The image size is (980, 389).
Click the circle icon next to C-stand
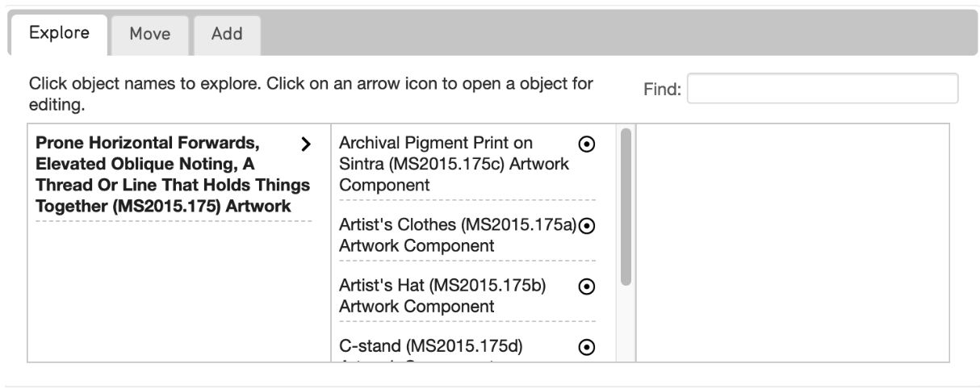point(588,347)
